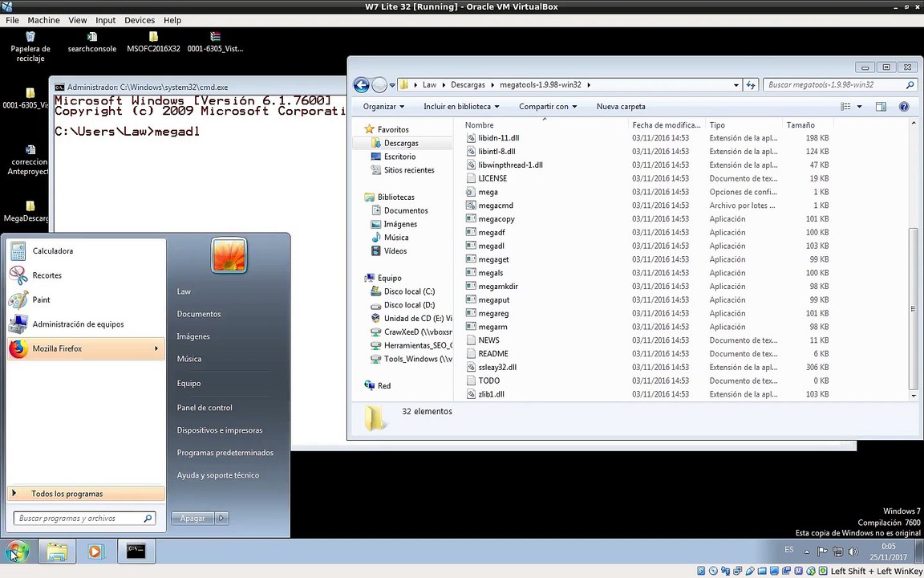Open the change view options dropdown arrow
924x578 pixels.
[x=859, y=107]
